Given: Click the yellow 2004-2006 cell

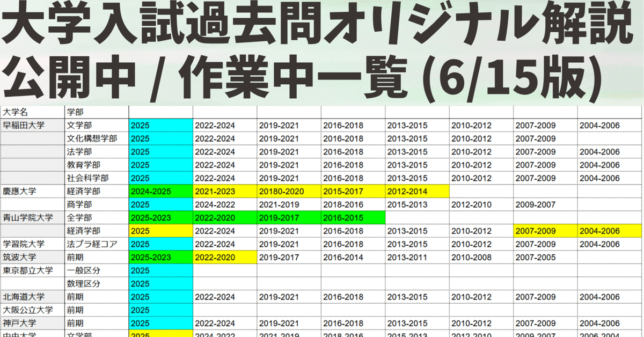Looking at the screenshot, I should pos(610,231).
